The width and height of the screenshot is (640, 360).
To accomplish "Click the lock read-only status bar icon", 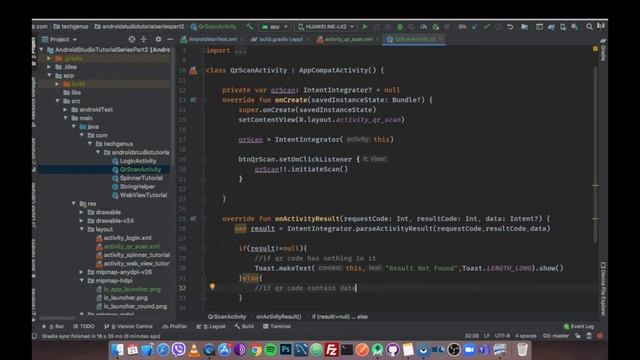I will (x=578, y=336).
